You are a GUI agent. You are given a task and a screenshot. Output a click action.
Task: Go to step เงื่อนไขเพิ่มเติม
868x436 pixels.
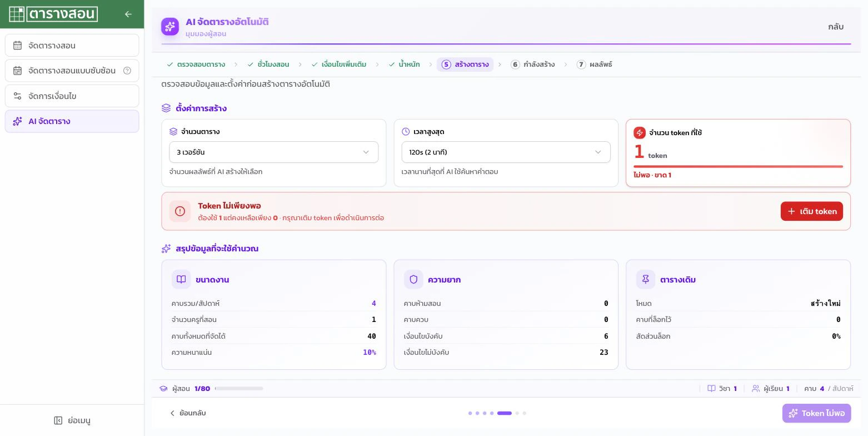click(339, 65)
